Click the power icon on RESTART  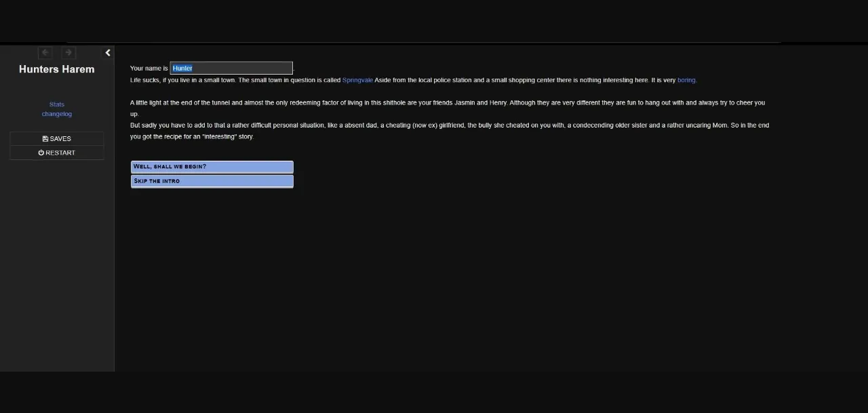pos(40,153)
